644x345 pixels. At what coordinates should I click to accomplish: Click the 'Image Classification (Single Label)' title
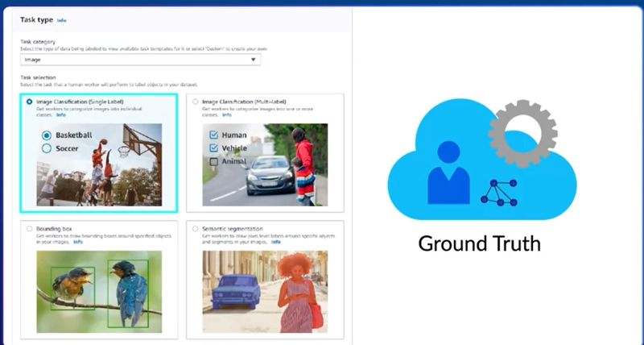(x=80, y=102)
